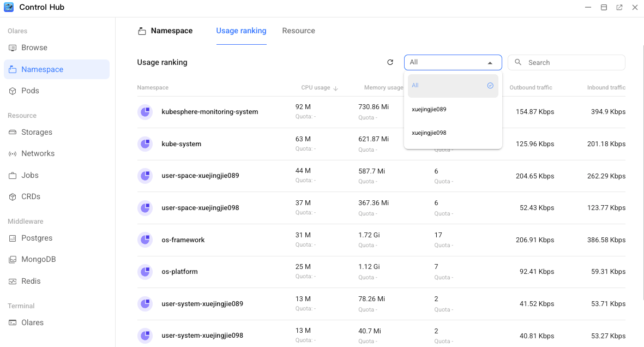Collapse the All filter dropdown
The image size is (644, 347).
click(x=490, y=62)
